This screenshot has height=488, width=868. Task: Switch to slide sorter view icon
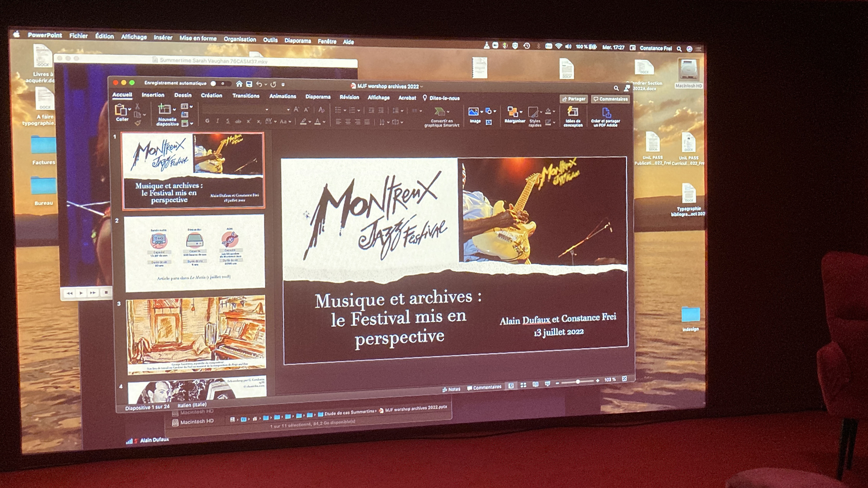pos(523,385)
